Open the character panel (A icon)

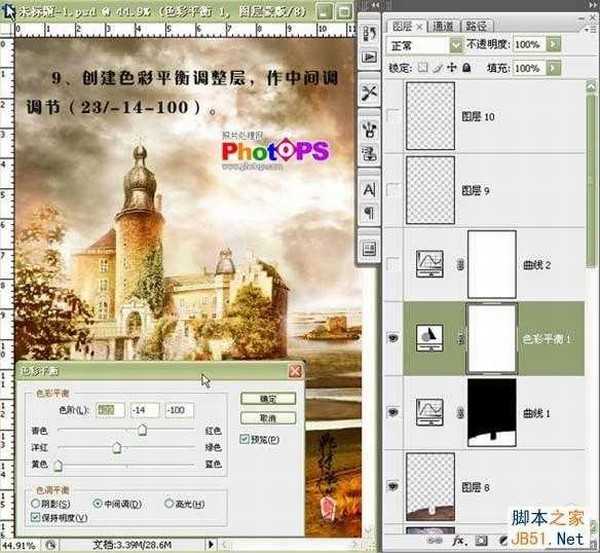[x=368, y=189]
